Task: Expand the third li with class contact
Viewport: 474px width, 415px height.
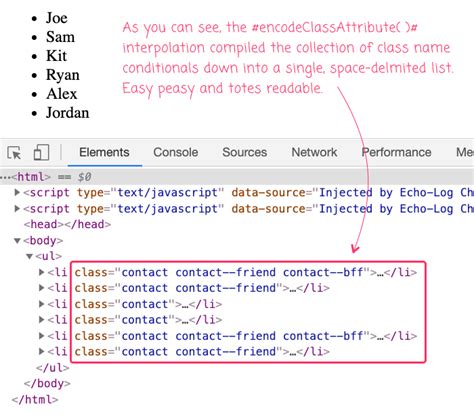Action: [x=41, y=304]
